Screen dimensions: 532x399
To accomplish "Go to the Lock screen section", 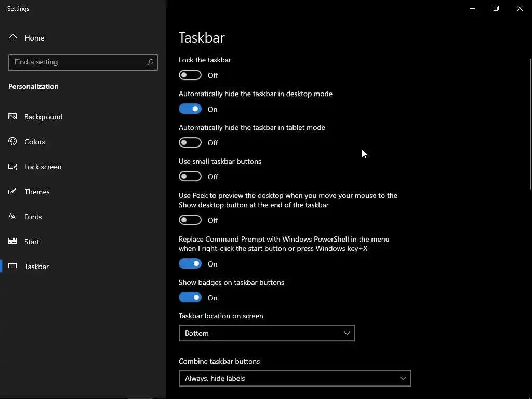I will click(43, 167).
